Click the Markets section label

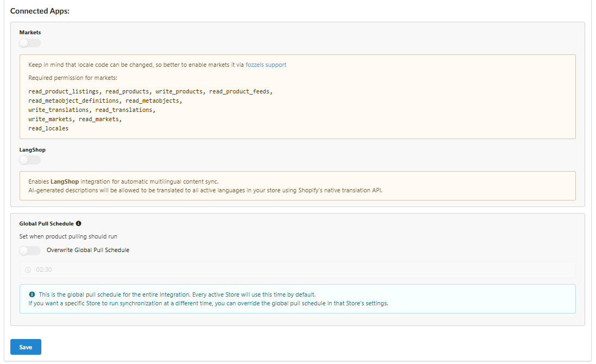pos(30,33)
